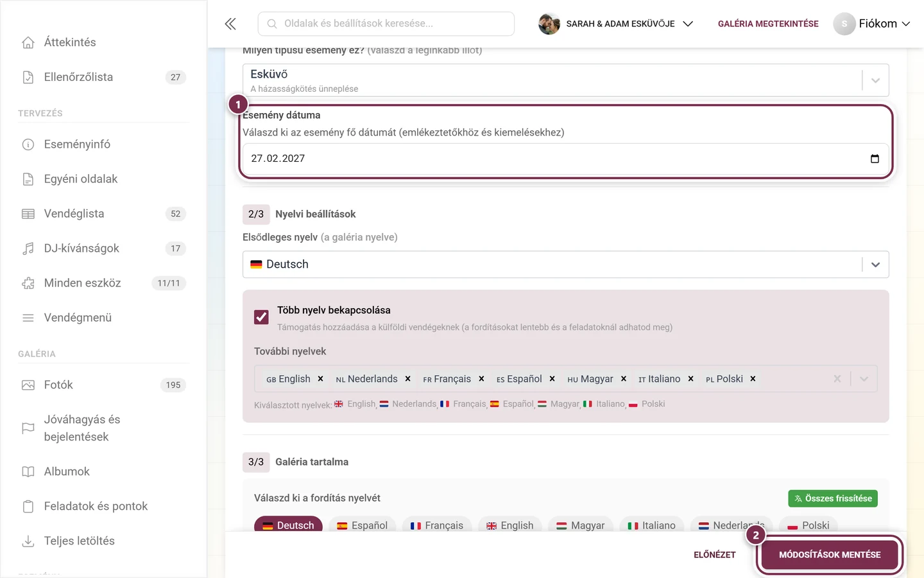Select Français translation tab
The width and height of the screenshot is (924, 578).
coord(436,525)
